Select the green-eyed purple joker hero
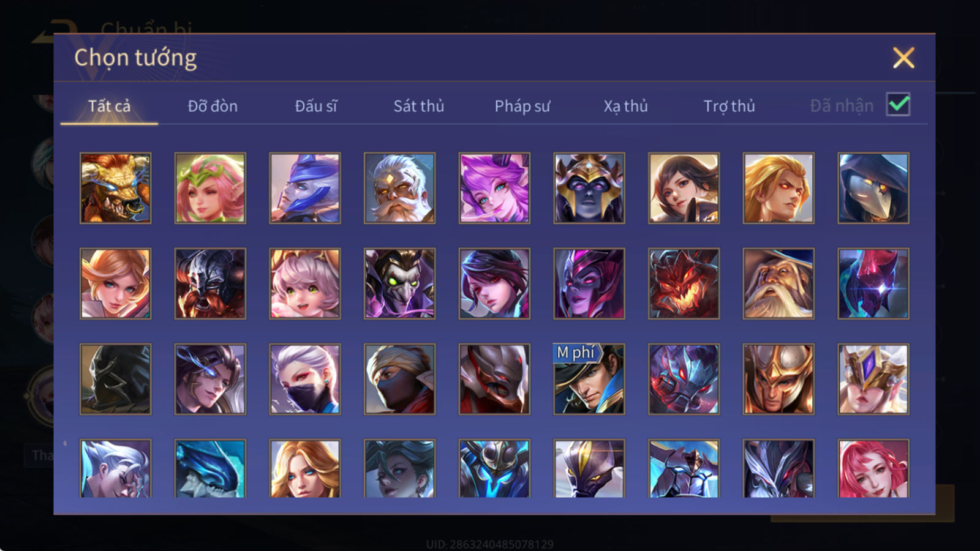The image size is (980, 551). point(399,283)
